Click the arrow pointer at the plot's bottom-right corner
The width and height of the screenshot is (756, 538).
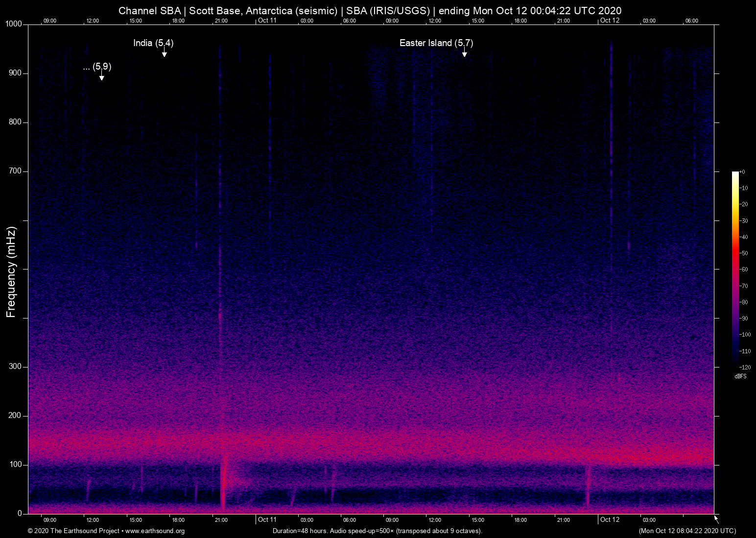716,519
